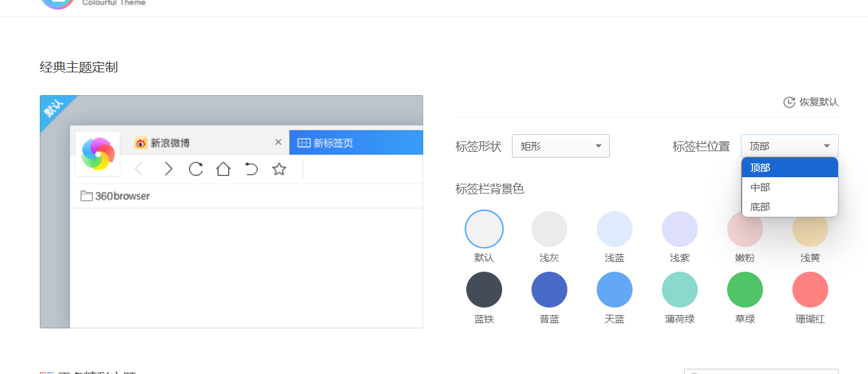The image size is (868, 374).
Task: Click the preview address bar field
Action: point(363,169)
